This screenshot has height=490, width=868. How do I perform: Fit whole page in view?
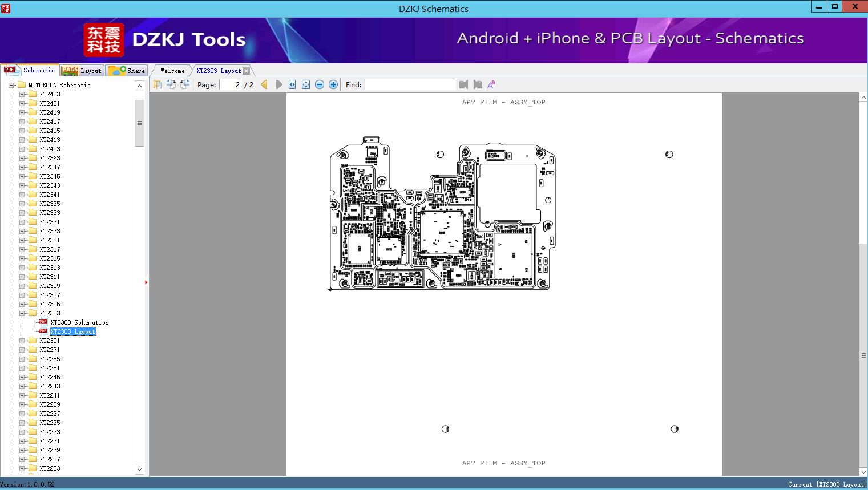(x=306, y=84)
